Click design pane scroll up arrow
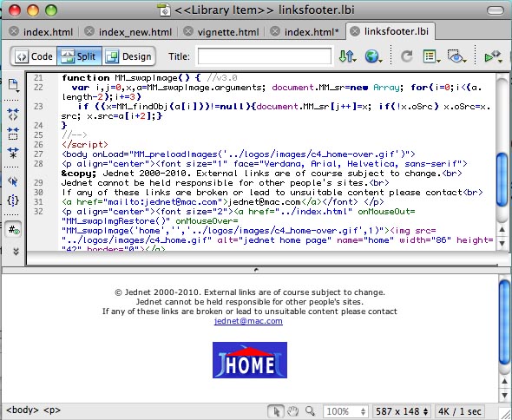Image resolution: width=512 pixels, height=420 pixels. tap(504, 381)
